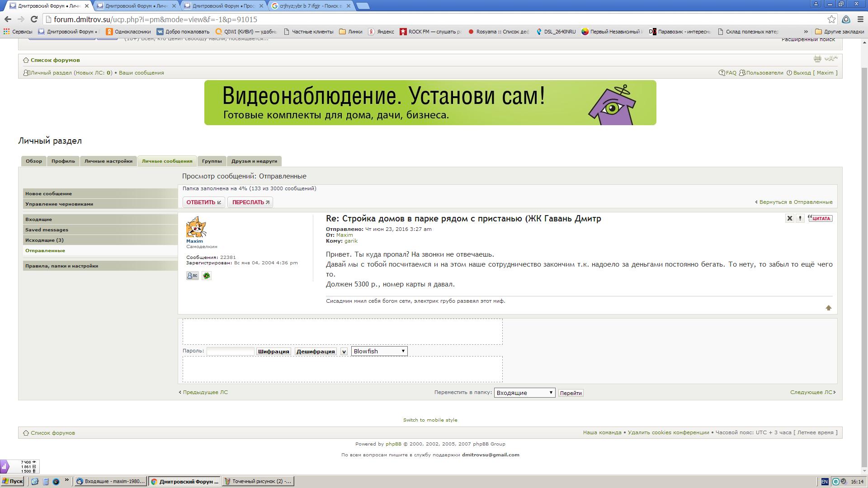Switch to the Профиль tab
Image resolution: width=868 pixels, height=488 pixels.
(63, 161)
